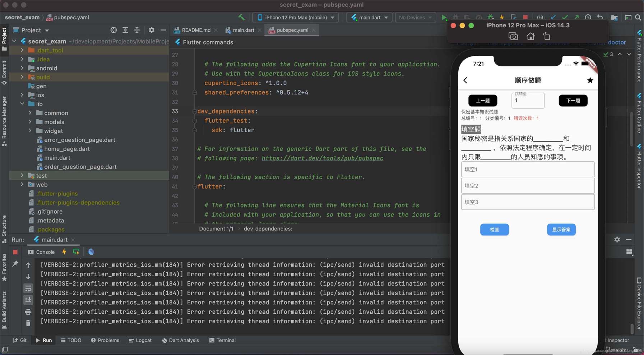
Task: Click the locate file target icon in Project panel
Action: (x=113, y=30)
